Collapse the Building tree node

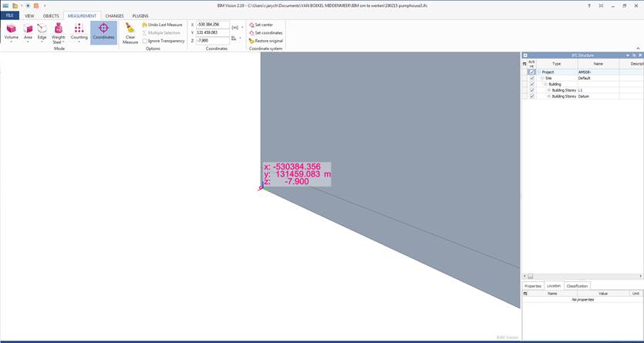(x=545, y=84)
